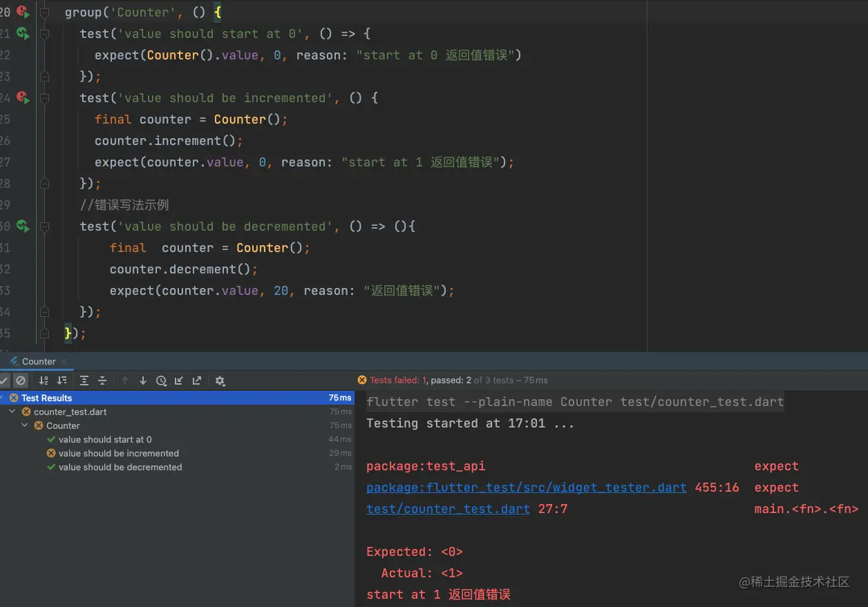Click the Flutter icon on Counter tab
The height and width of the screenshot is (607, 868).
[x=14, y=361]
